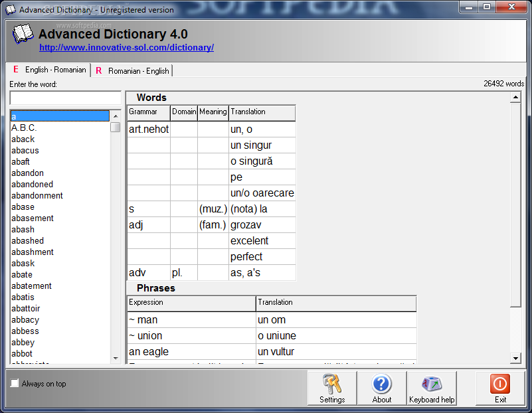
Task: Click the 'art.nehot' grammar cell
Action: tap(149, 129)
